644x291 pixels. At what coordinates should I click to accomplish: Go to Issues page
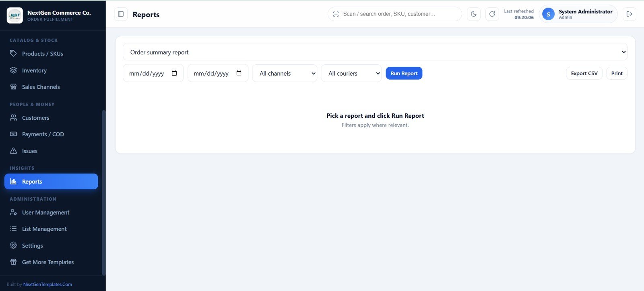(x=51, y=151)
